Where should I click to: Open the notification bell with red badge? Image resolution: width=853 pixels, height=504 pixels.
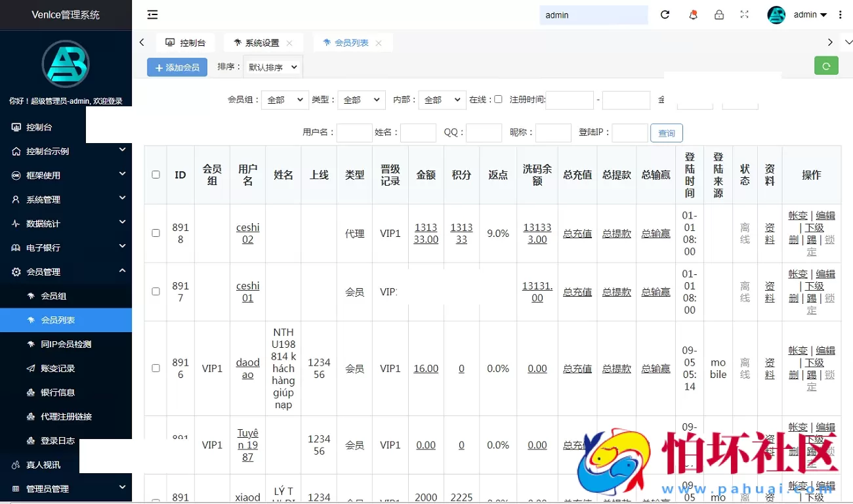point(693,14)
